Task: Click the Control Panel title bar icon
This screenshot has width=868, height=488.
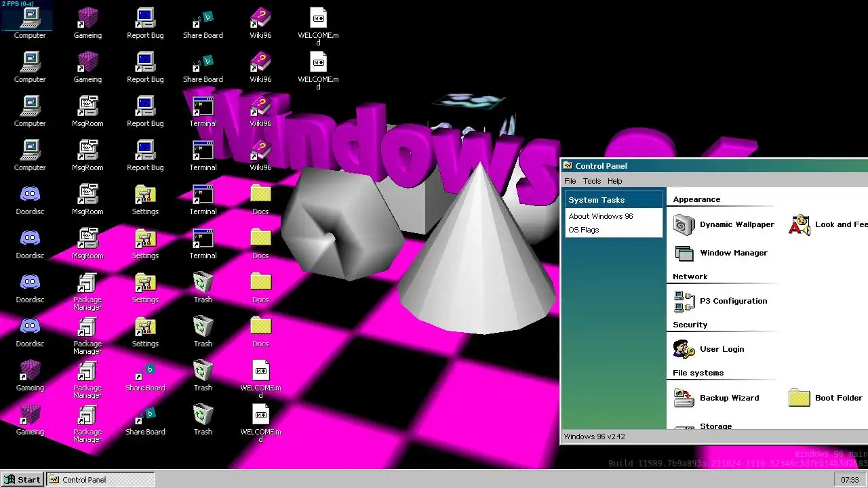Action: (568, 165)
